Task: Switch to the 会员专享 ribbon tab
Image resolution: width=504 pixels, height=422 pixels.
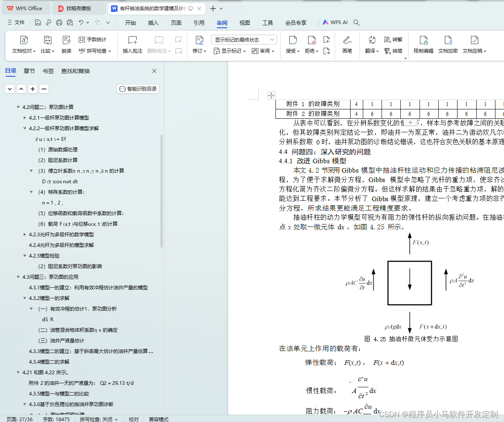Action: [296, 23]
